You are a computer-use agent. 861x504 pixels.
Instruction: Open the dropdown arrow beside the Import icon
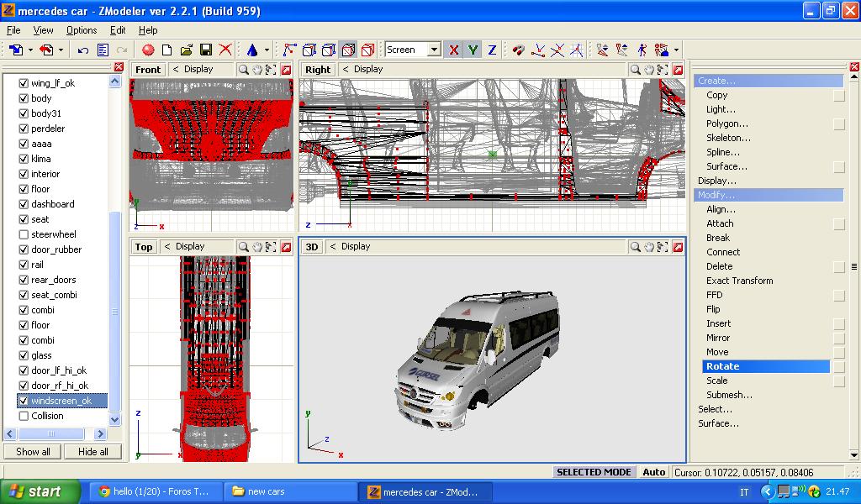click(30, 50)
